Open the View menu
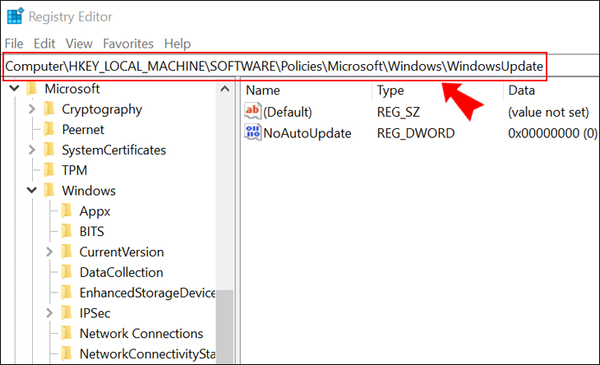600x365 pixels. (79, 44)
